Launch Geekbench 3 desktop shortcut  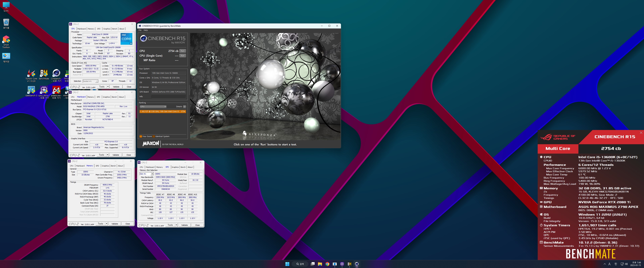(31, 92)
